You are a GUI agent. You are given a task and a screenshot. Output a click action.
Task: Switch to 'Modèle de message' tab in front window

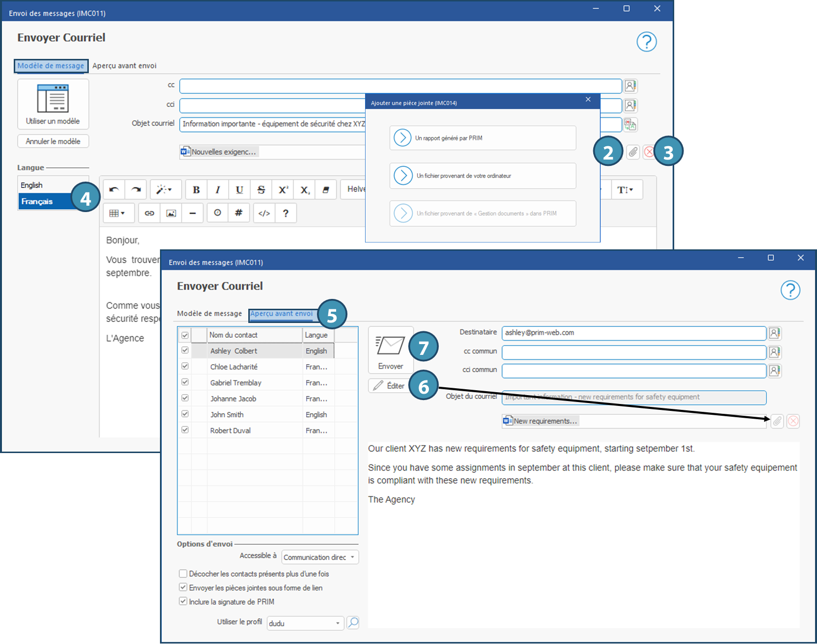pos(210,314)
